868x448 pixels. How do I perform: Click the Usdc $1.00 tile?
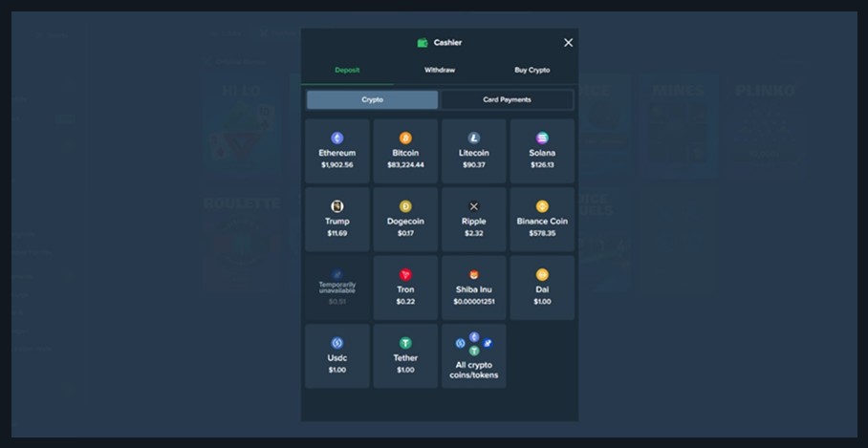point(336,356)
